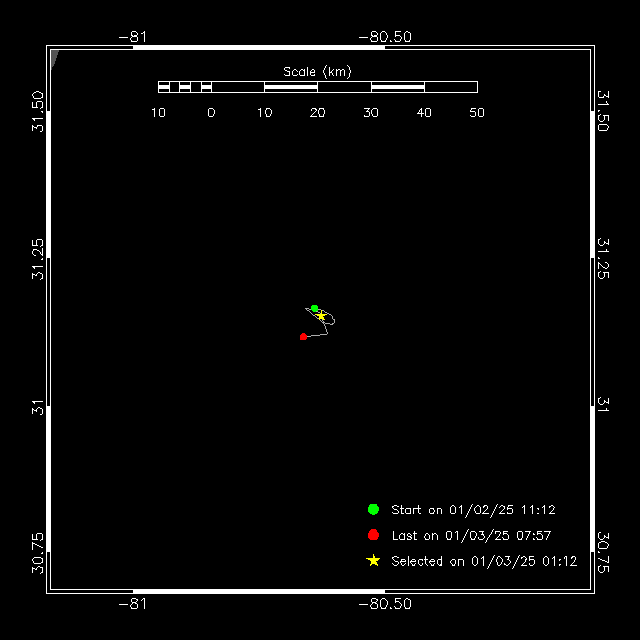The height and width of the screenshot is (640, 640).
Task: Click the 'Scale (km)' title
Action: point(317,71)
